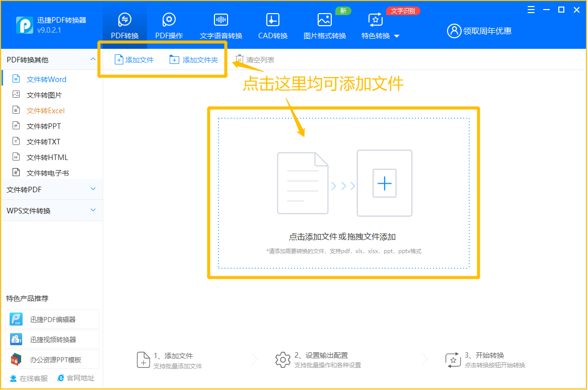Click the 支持批量添加文件 subtitle text

[x=178, y=366]
